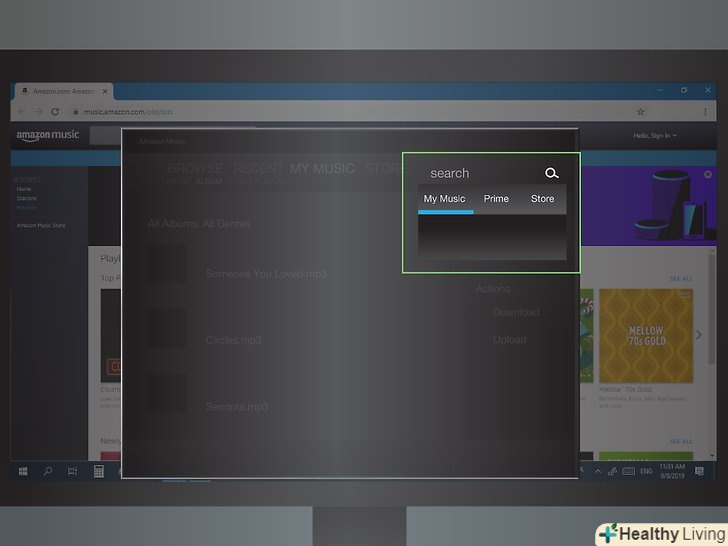Open Senorita.mp3 in the album list
728x546 pixels.
click(237, 407)
